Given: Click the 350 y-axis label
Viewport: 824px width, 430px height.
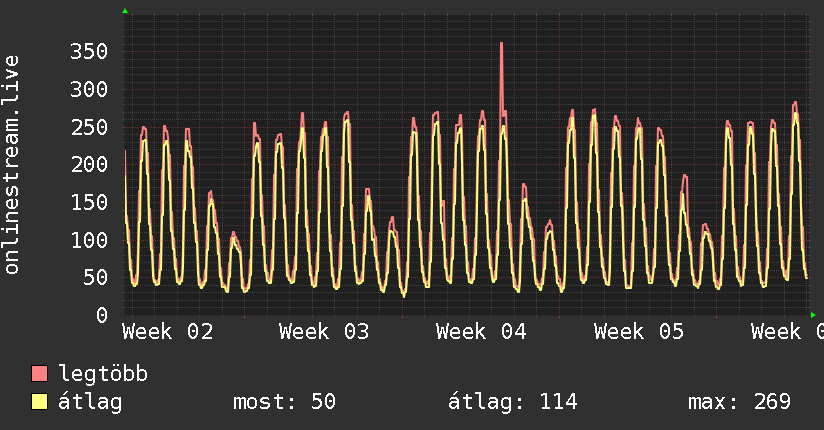Looking at the screenshot, I should [x=89, y=52].
